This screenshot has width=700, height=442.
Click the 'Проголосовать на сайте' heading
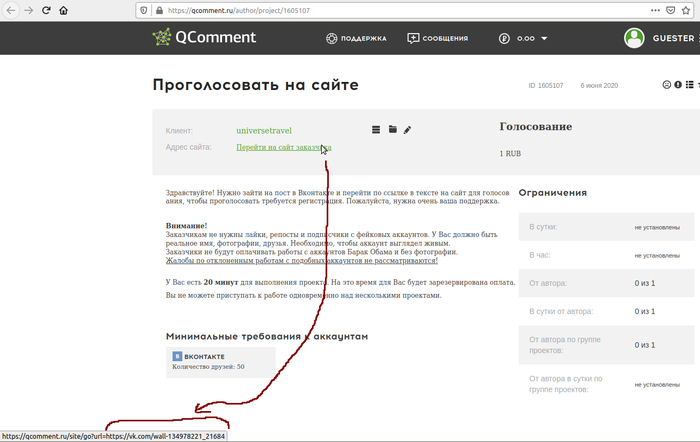click(255, 85)
